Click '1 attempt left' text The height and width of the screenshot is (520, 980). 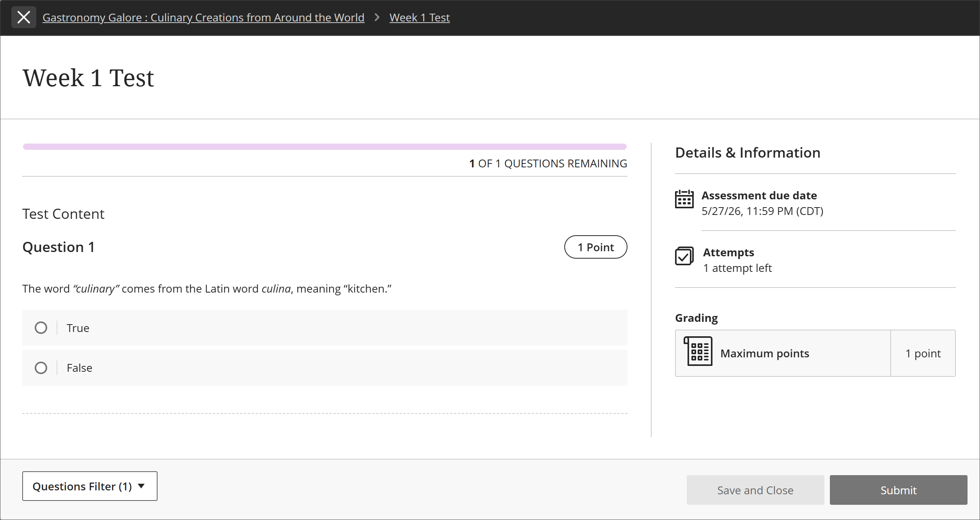tap(737, 268)
